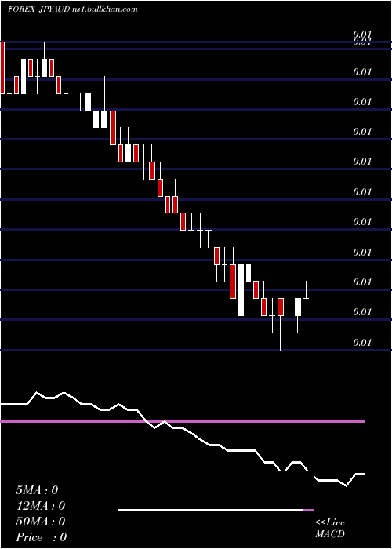Click the <<Live MACD label

tap(330, 529)
